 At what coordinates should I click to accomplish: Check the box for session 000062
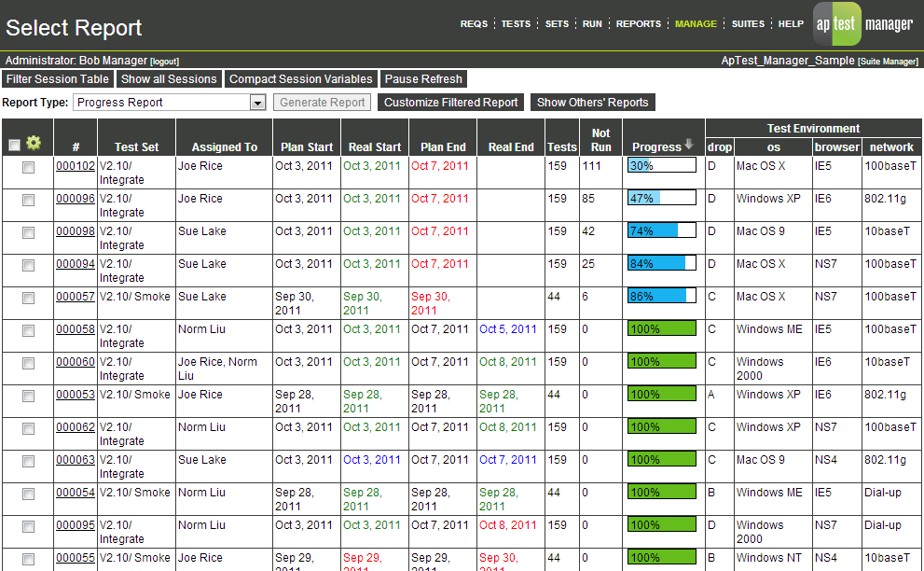click(28, 429)
